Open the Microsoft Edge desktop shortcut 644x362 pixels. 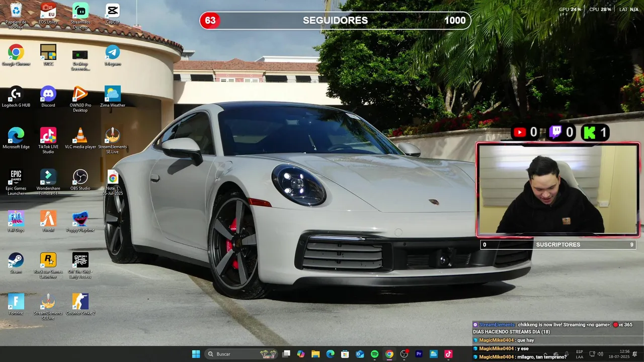click(16, 138)
